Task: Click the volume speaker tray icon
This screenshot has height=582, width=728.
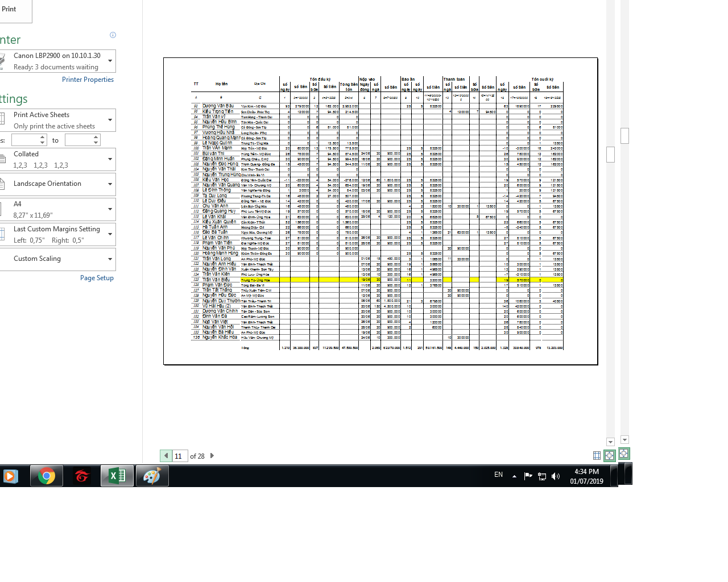Action: point(556,476)
